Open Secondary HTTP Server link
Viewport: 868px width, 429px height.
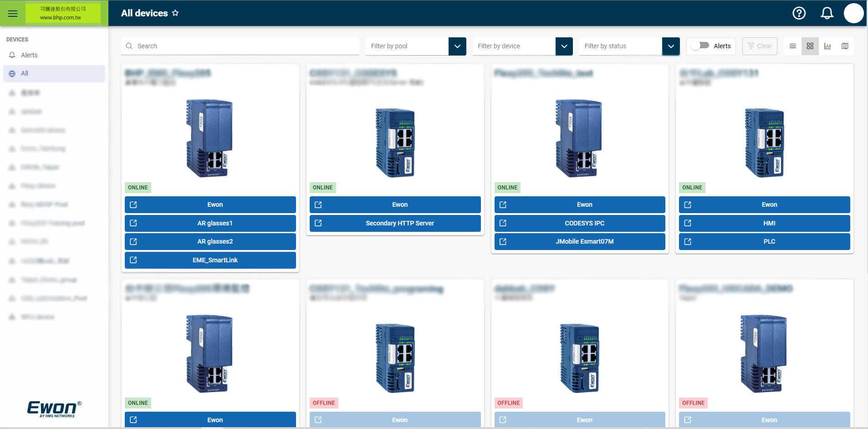point(395,223)
